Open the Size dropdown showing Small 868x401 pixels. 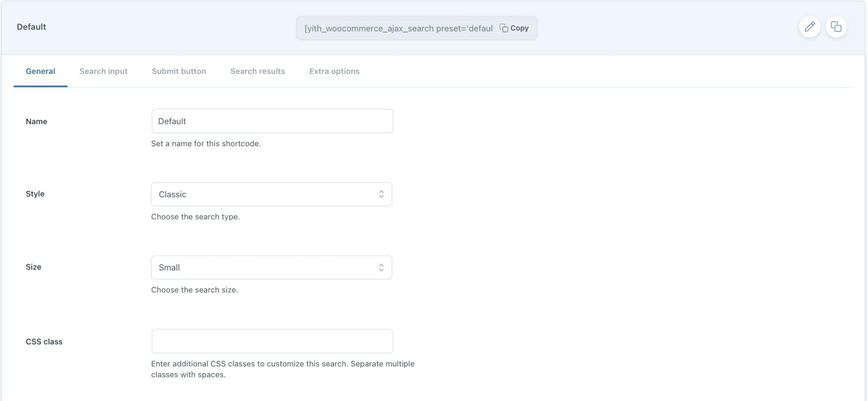pos(272,267)
